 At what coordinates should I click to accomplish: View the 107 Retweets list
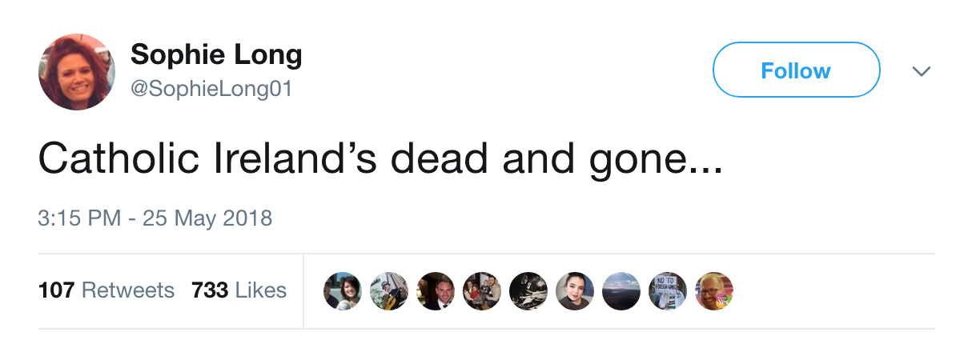tap(106, 290)
